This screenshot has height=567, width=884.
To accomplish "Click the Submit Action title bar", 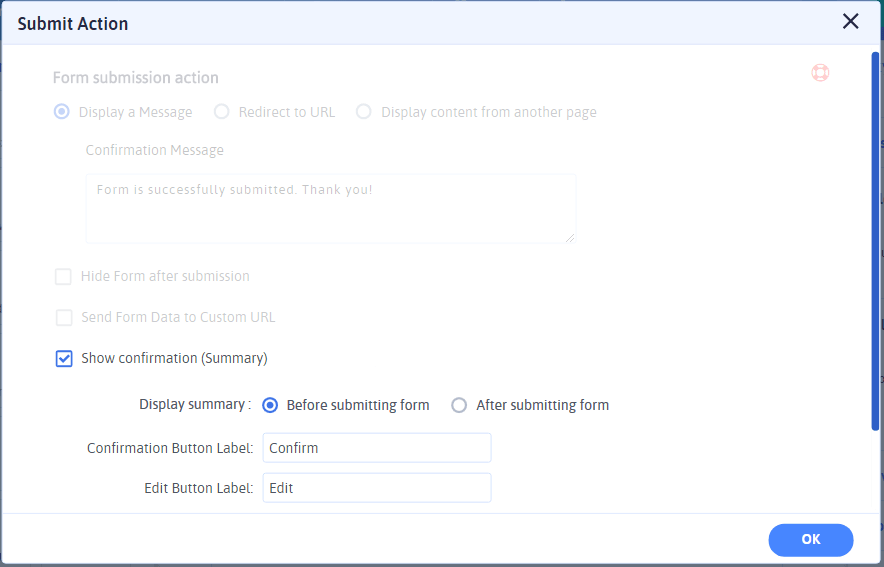I will 400,23.
